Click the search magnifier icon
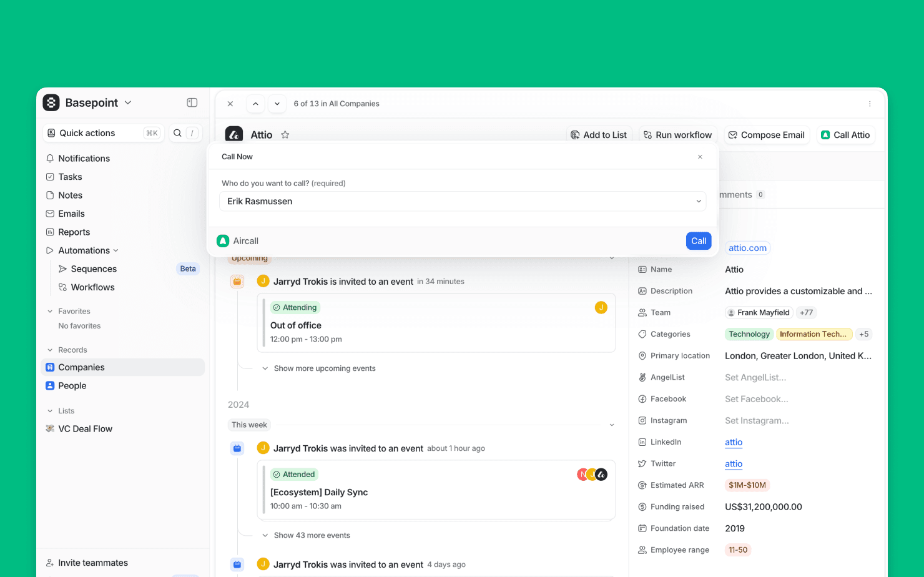 [x=177, y=133]
